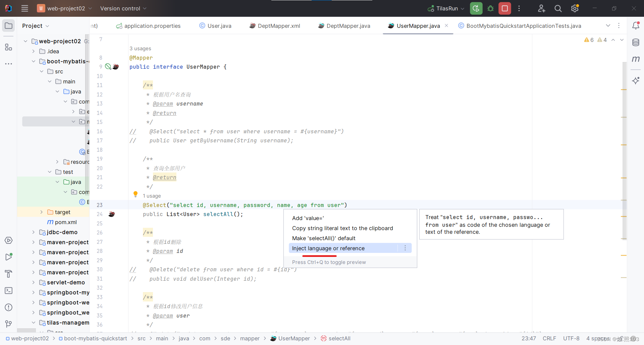Open pom.xml in project tree
This screenshot has width=644, height=345.
(62, 222)
